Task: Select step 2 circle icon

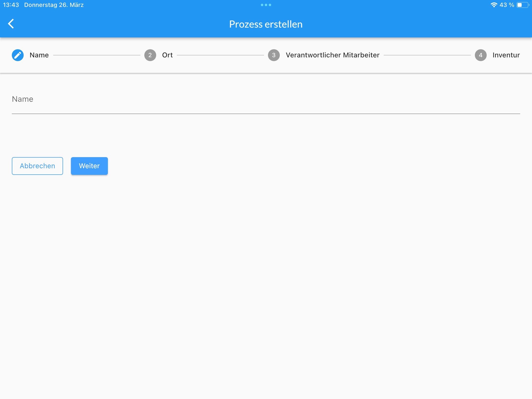Action: coord(150,55)
